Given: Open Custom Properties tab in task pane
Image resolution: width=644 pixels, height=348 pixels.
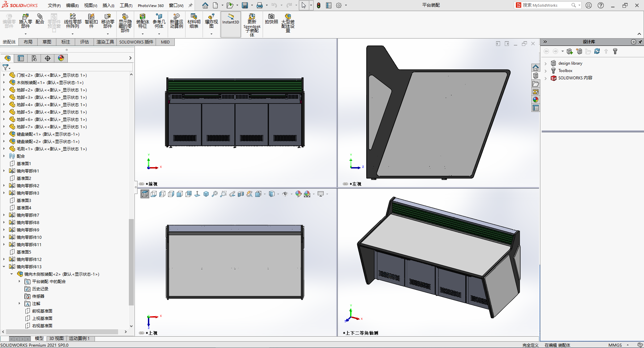Looking at the screenshot, I should 536,108.
